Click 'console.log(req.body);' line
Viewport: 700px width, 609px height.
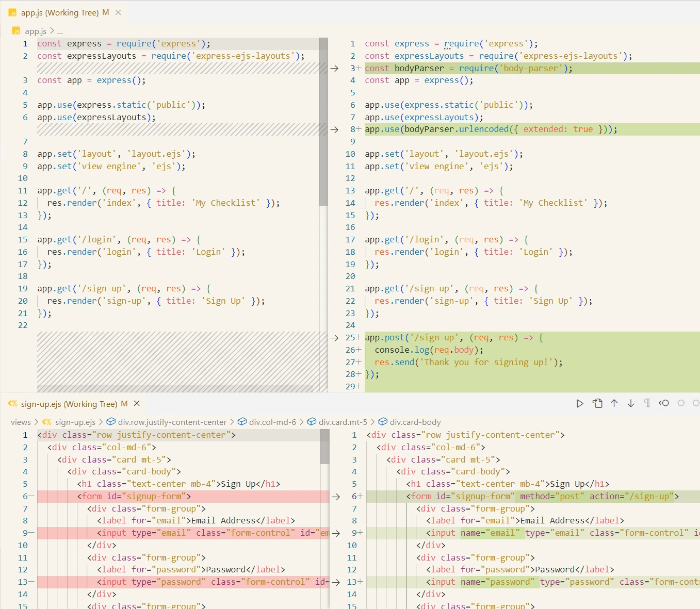click(x=429, y=350)
